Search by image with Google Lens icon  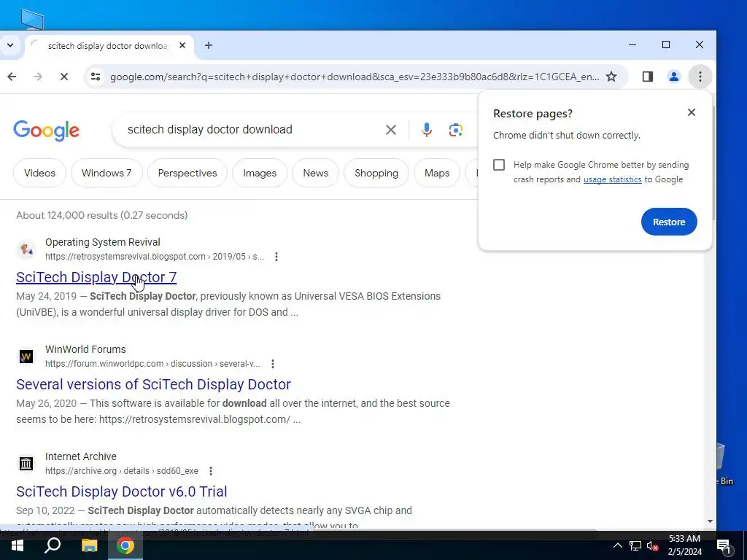pyautogui.click(x=455, y=130)
